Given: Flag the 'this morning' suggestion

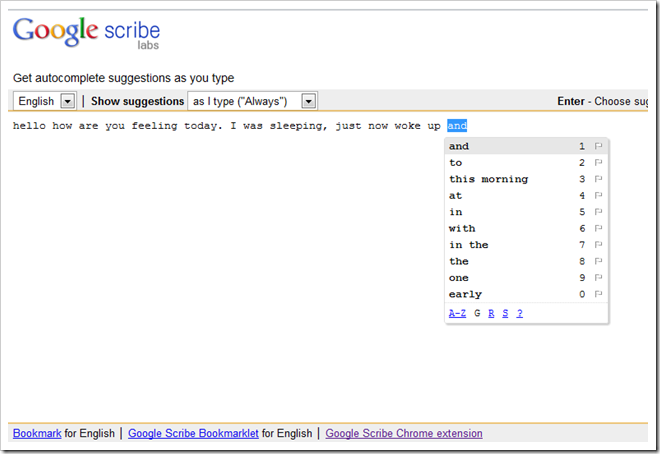Looking at the screenshot, I should 598,179.
